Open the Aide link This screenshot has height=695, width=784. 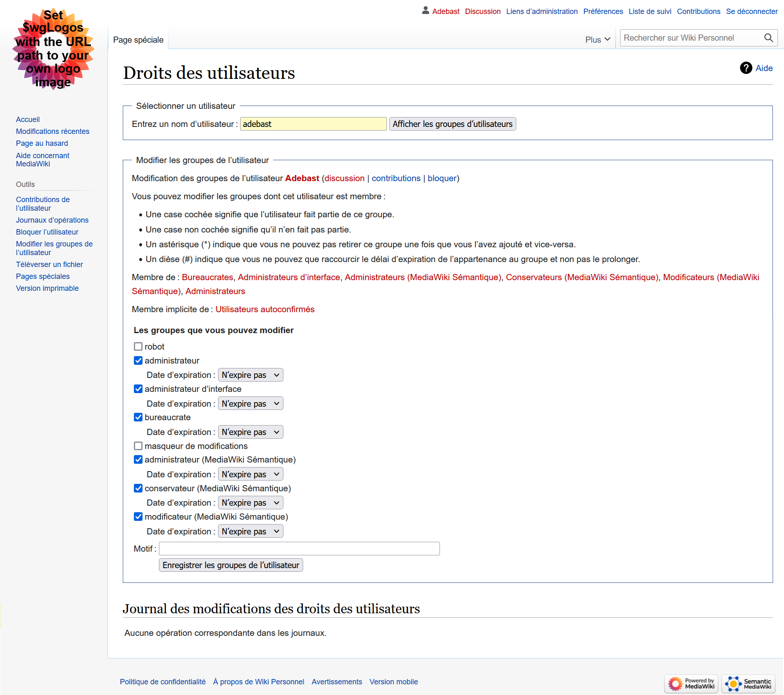764,68
